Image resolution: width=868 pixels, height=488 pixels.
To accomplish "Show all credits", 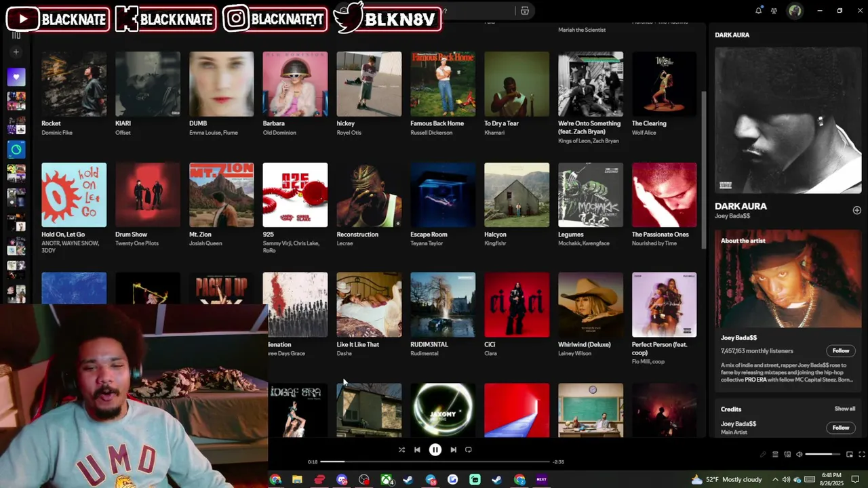I will pyautogui.click(x=844, y=409).
